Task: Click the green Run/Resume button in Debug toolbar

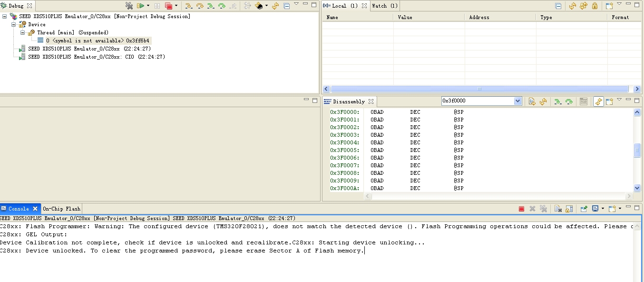Action: (140, 6)
